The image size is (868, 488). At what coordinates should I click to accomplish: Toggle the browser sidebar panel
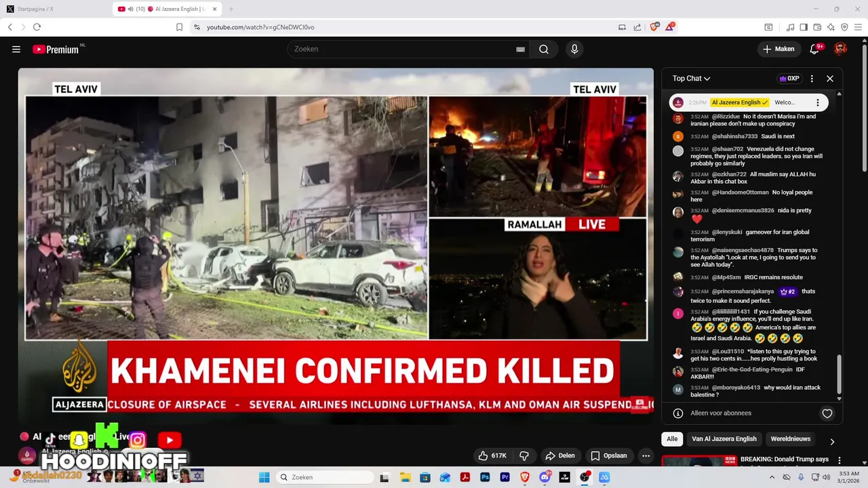(x=804, y=27)
